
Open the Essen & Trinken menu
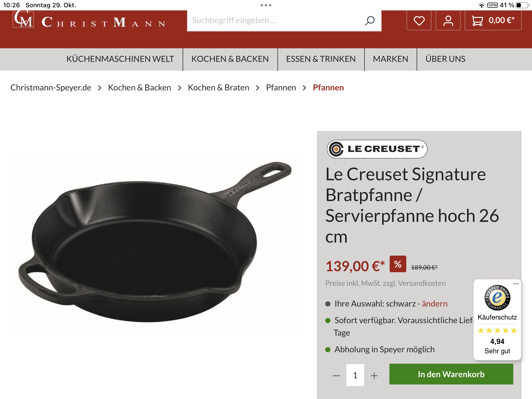pyautogui.click(x=321, y=59)
